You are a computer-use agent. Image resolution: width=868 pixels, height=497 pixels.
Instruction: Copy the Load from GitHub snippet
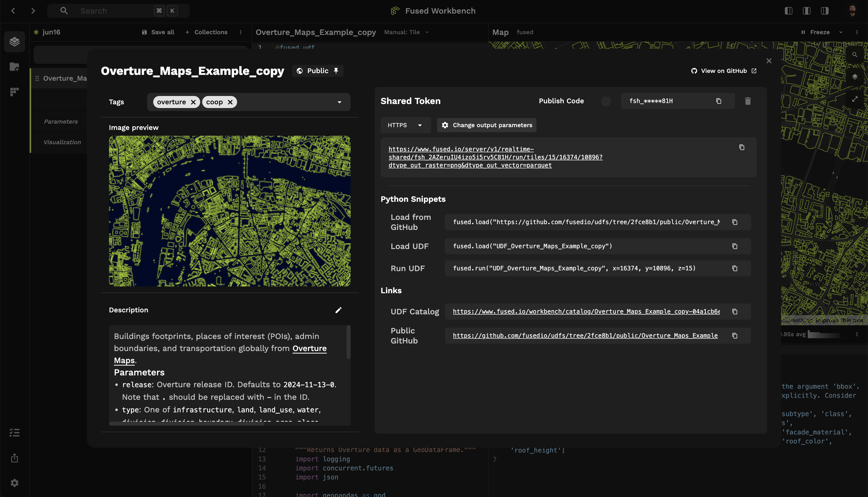[735, 222]
